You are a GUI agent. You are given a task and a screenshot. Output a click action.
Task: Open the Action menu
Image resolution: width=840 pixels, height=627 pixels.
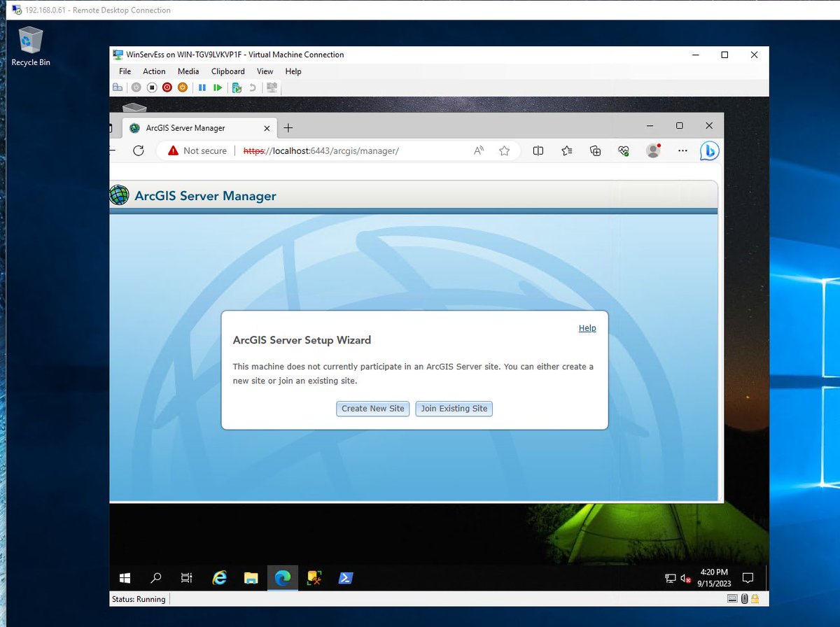154,71
